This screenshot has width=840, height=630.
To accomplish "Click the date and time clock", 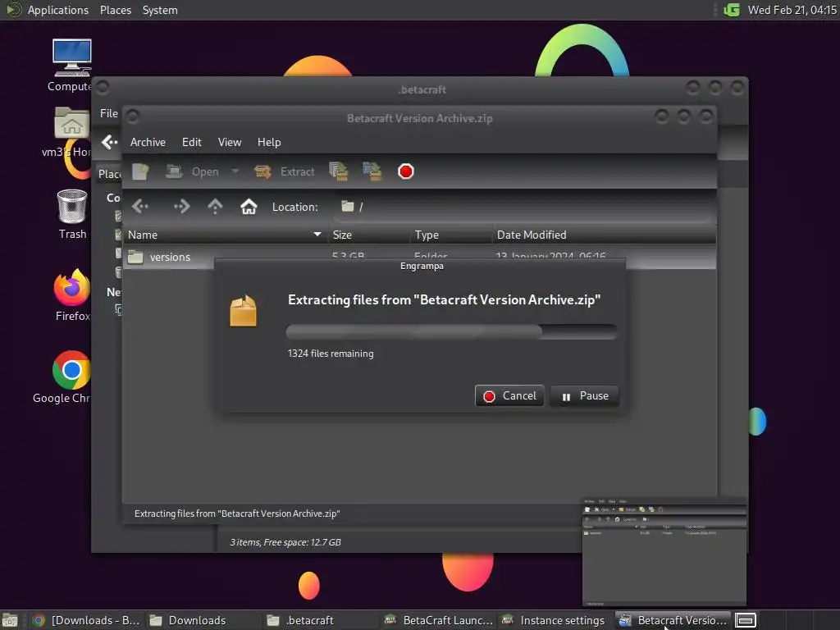I will (792, 10).
